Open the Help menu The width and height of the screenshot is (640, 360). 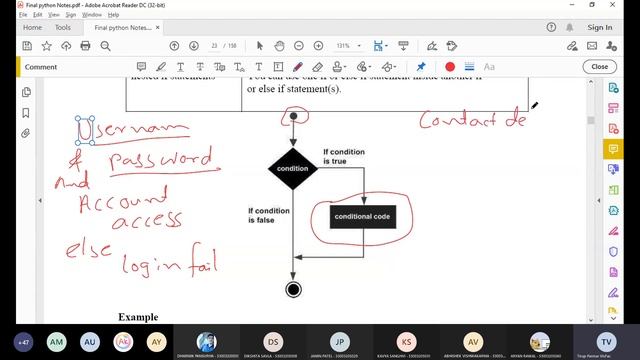pos(113,15)
